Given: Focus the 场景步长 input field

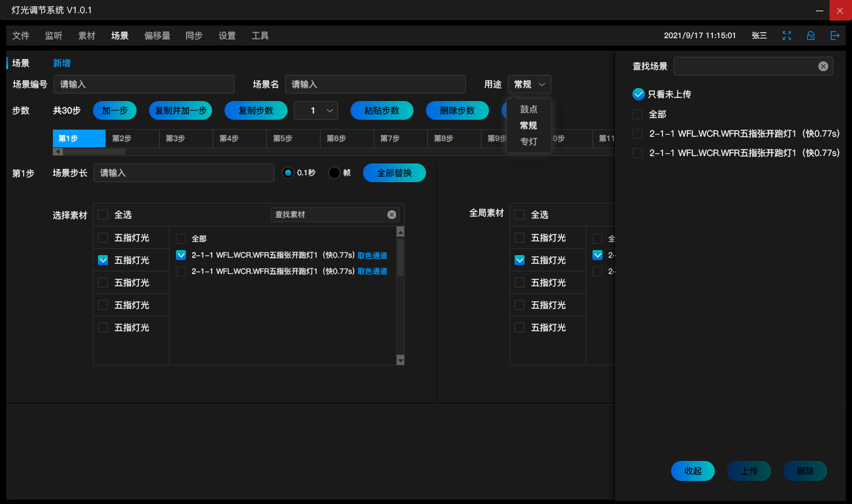Looking at the screenshot, I should [x=184, y=173].
